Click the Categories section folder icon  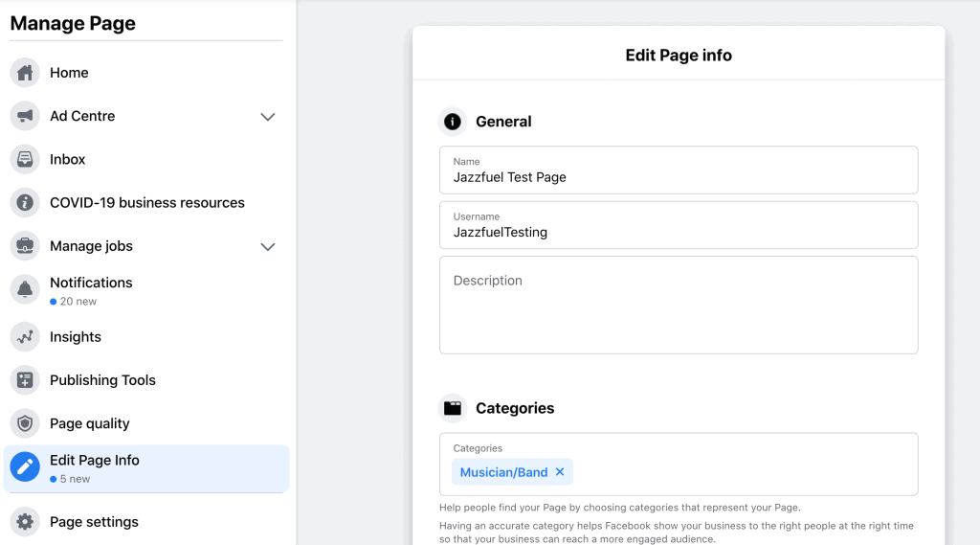tap(453, 408)
